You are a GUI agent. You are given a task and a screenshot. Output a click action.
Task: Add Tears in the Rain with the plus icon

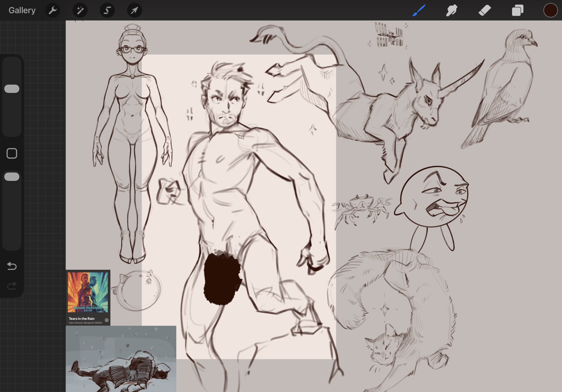coord(106,320)
